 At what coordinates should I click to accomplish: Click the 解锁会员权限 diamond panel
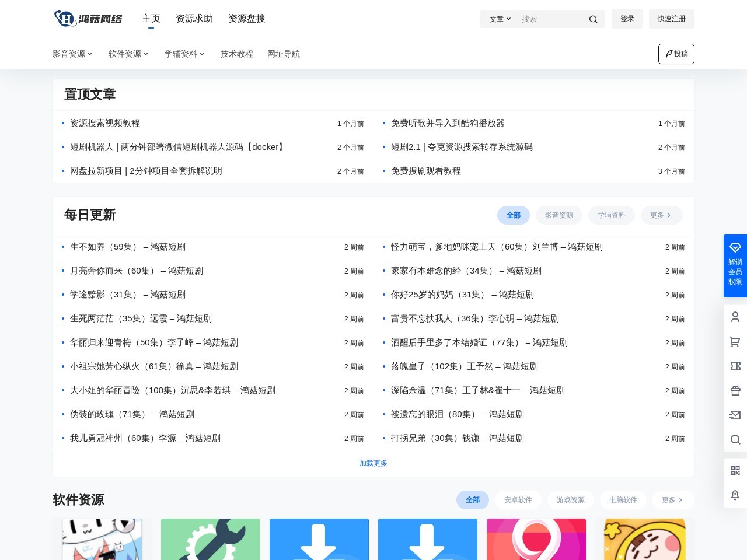point(735,266)
